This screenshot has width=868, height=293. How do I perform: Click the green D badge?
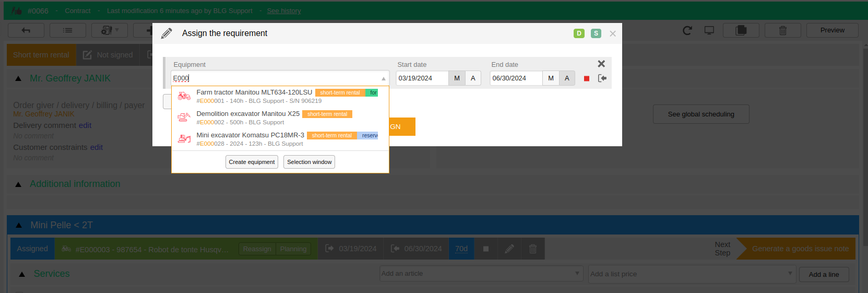pyautogui.click(x=579, y=33)
